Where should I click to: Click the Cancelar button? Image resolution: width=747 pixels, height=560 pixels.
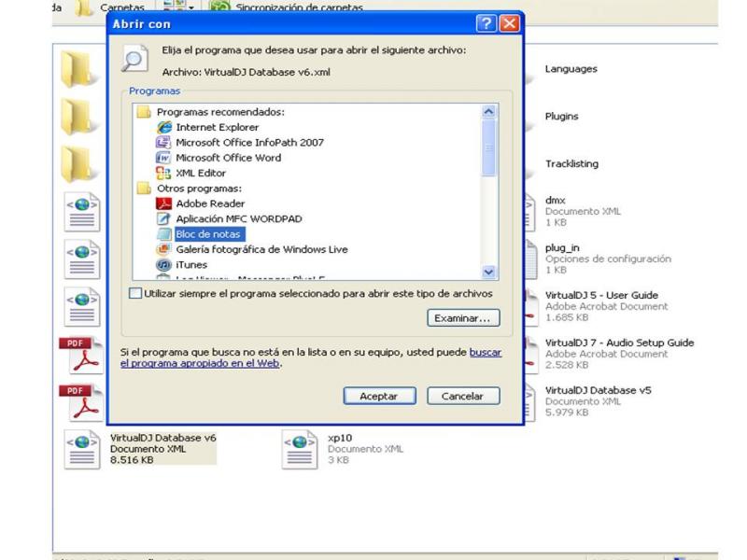[463, 396]
